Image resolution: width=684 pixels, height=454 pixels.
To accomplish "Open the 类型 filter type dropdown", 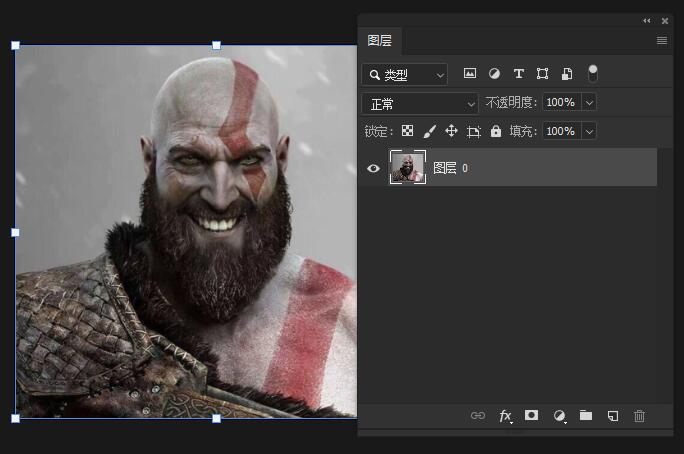I will 404,75.
